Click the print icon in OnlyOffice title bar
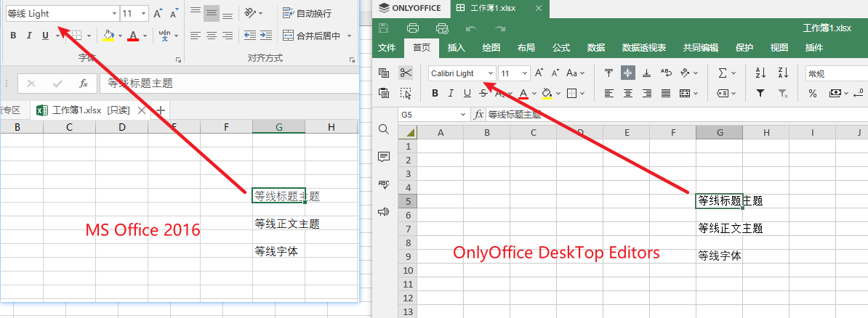Image resolution: width=868 pixels, height=318 pixels. click(x=412, y=28)
